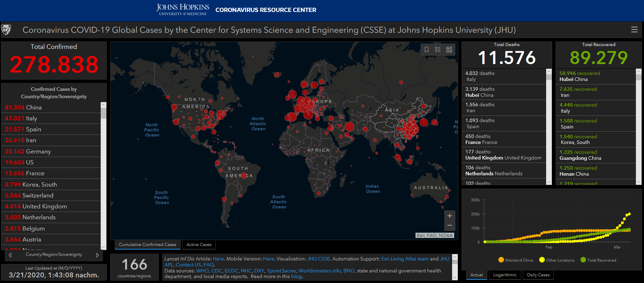This screenshot has height=283, width=644.
Task: Open the Esri Living Atlas team link
Action: [x=405, y=259]
